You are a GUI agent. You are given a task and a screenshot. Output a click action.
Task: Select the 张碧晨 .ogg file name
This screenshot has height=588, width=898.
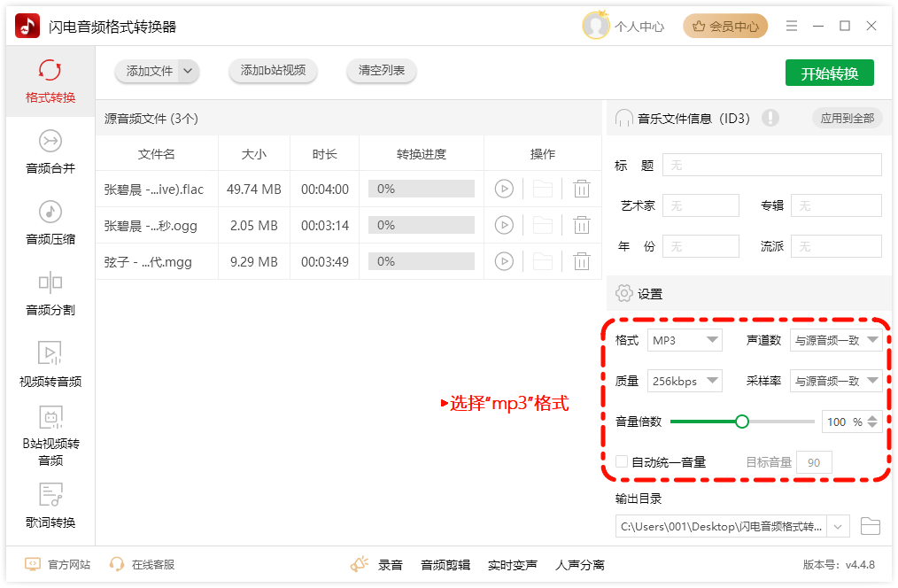pyautogui.click(x=150, y=226)
